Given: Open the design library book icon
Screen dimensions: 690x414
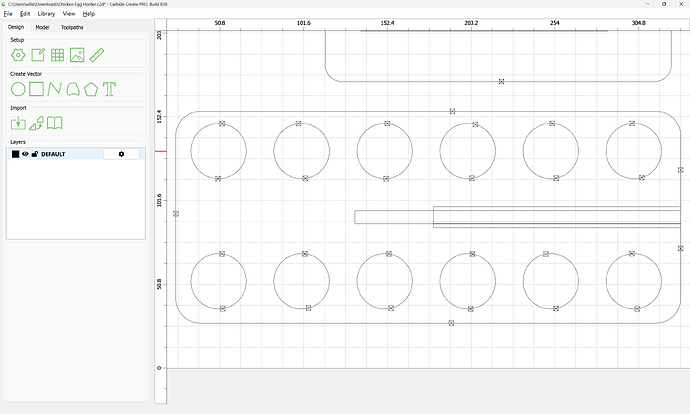Looking at the screenshot, I should pos(56,123).
